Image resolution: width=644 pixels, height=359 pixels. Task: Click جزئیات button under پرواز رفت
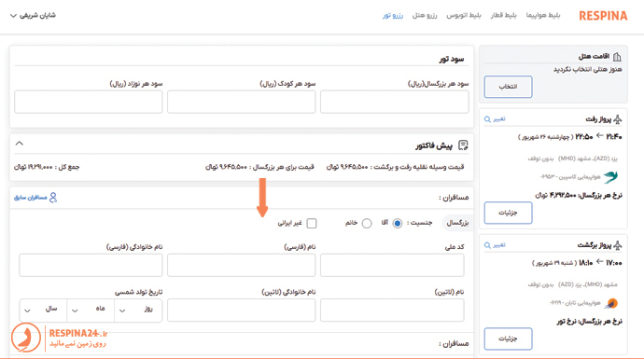pos(508,213)
